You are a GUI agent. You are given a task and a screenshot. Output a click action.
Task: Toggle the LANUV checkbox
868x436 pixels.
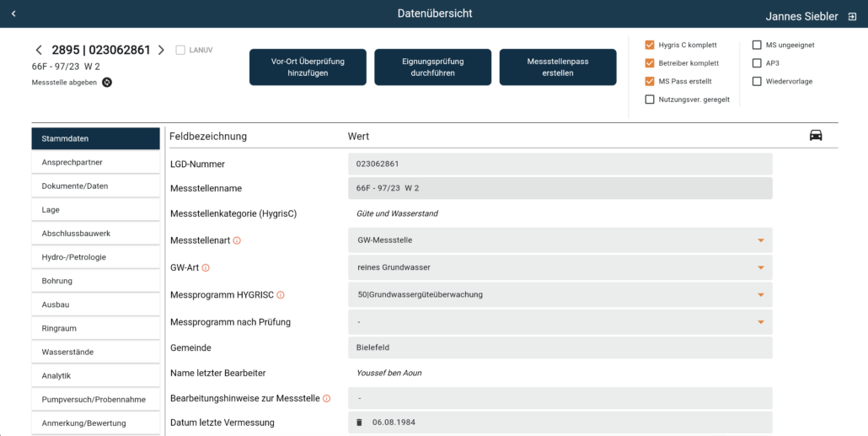pos(180,51)
